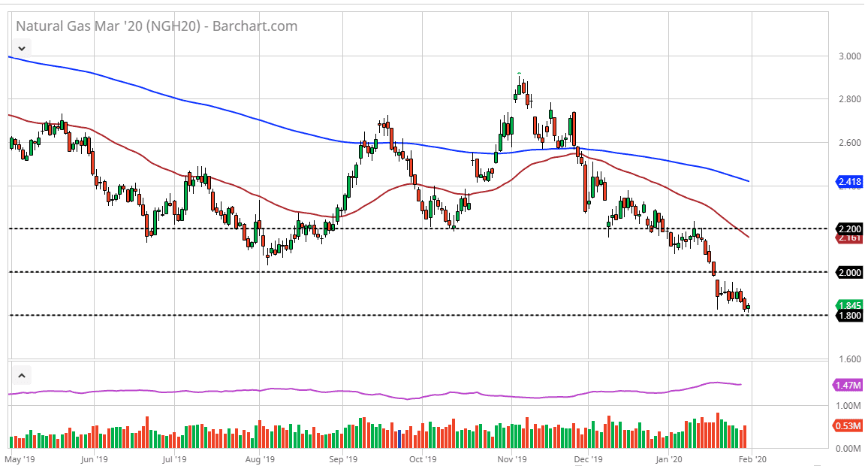Click the red 2.161 moving average label
This screenshot has width=868, height=466.
pos(850,239)
